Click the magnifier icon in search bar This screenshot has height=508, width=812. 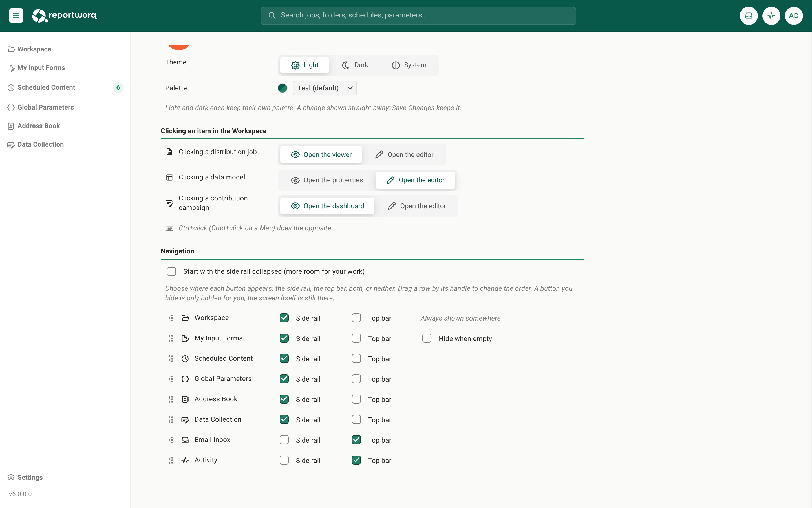click(272, 16)
